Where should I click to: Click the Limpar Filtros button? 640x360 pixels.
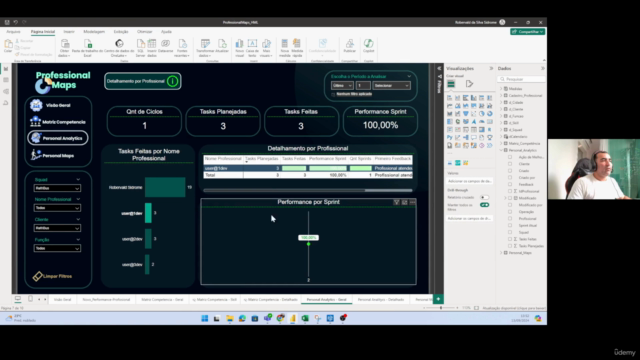52,276
